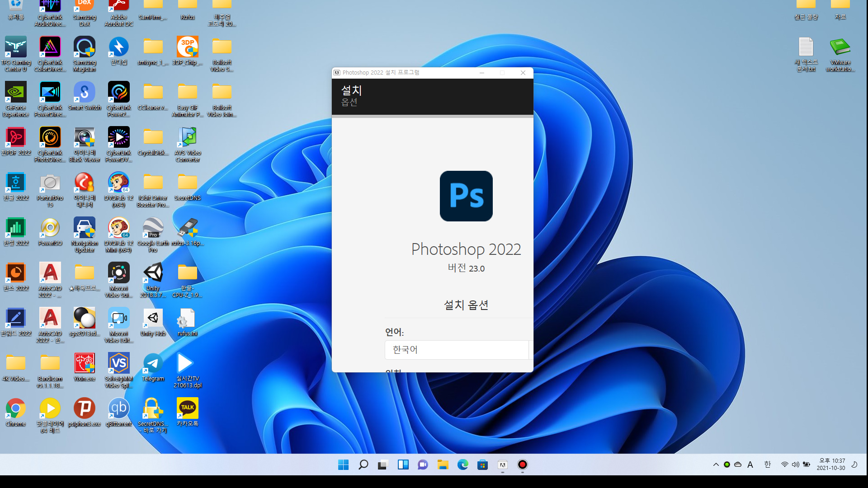This screenshot has width=868, height=488.
Task: Select the AutoCAD 2022 English shortcut icon
Action: pos(50,280)
